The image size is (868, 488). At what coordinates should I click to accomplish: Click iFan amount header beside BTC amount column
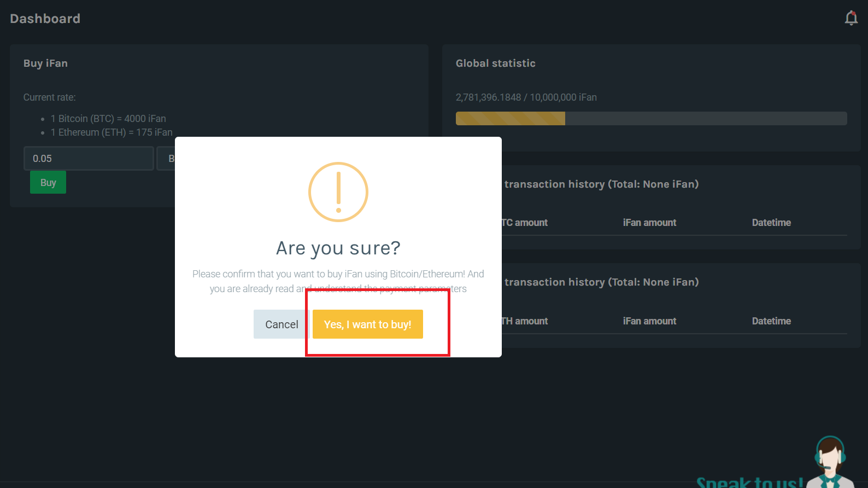point(649,223)
